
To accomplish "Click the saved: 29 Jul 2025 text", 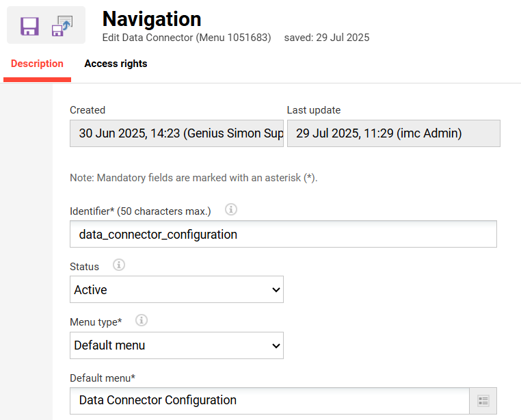I will 327,38.
